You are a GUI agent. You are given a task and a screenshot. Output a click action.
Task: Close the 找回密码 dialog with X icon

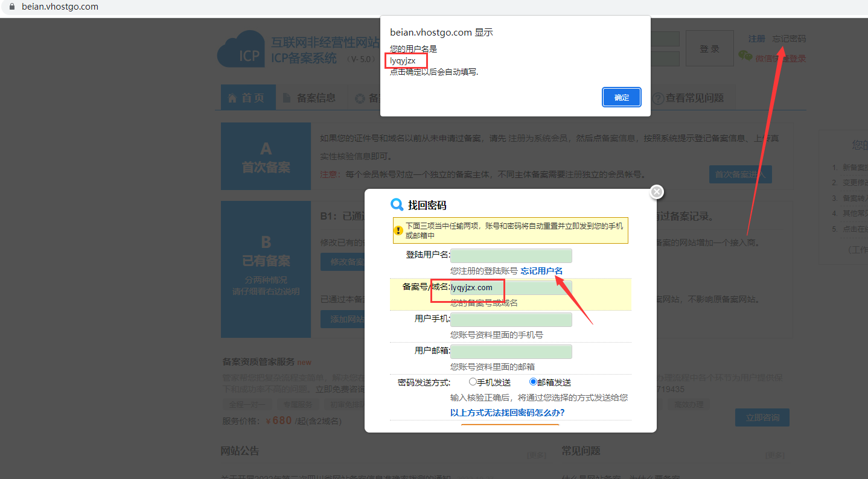(x=657, y=192)
